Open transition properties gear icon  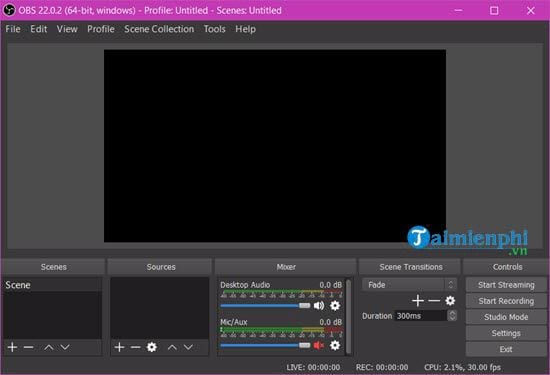[x=450, y=301]
